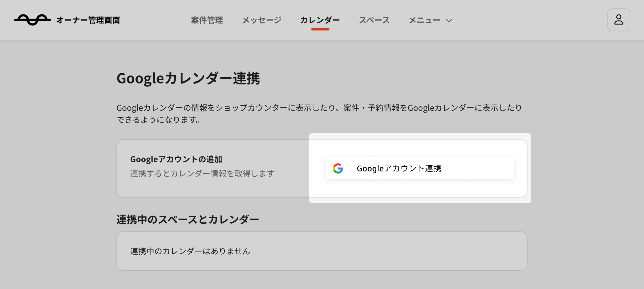Open the メニュー dropdown

pyautogui.click(x=425, y=20)
